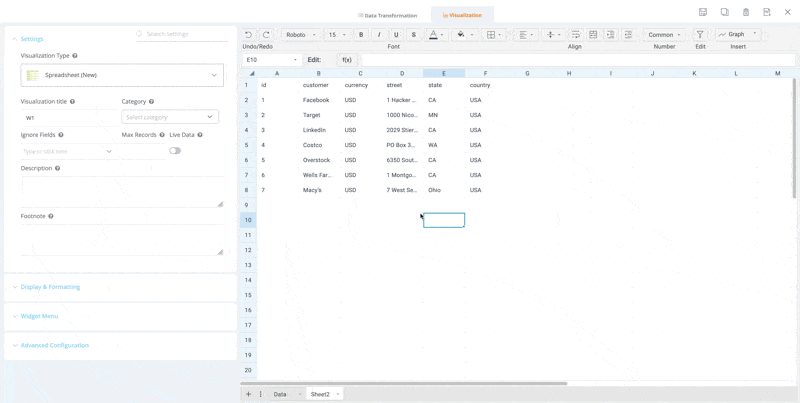Toggle the Live Data switch
This screenshot has width=800, height=403.
click(x=175, y=151)
